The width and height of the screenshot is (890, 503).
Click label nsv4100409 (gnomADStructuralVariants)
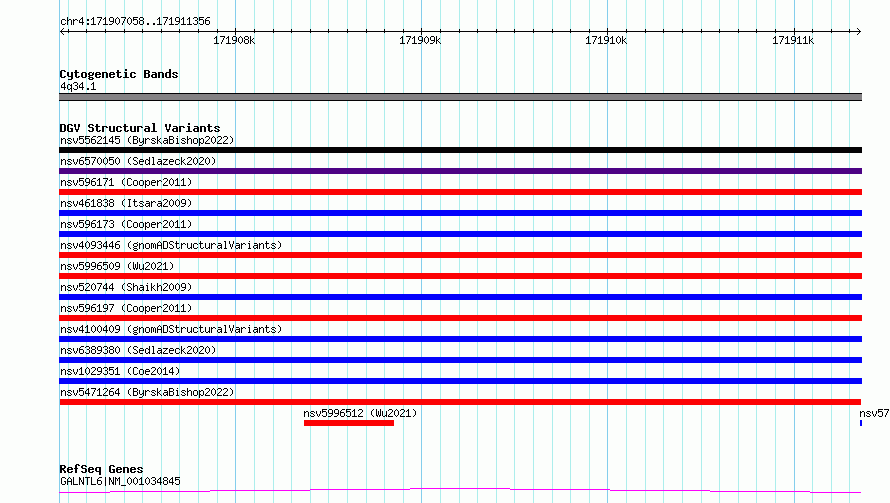(x=171, y=329)
